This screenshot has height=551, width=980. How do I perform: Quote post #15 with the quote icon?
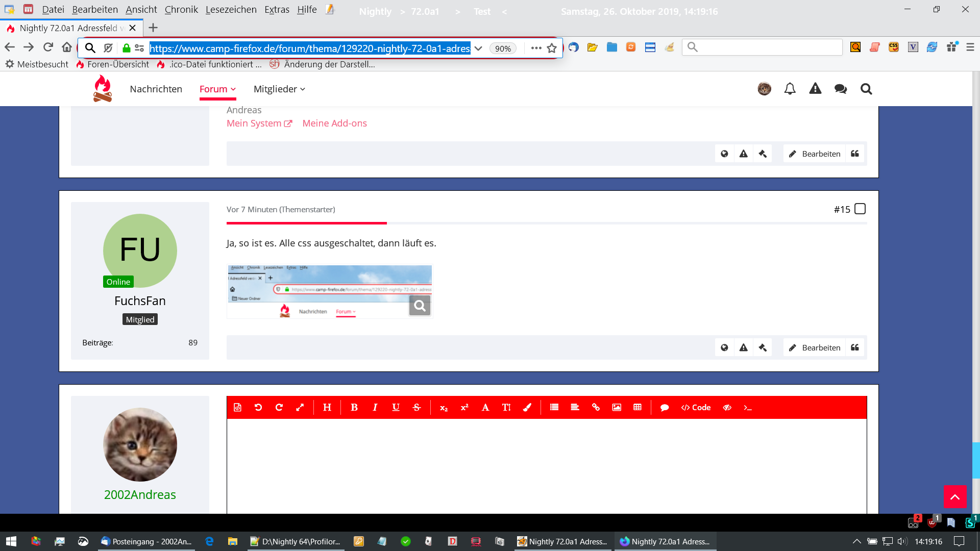(x=855, y=347)
